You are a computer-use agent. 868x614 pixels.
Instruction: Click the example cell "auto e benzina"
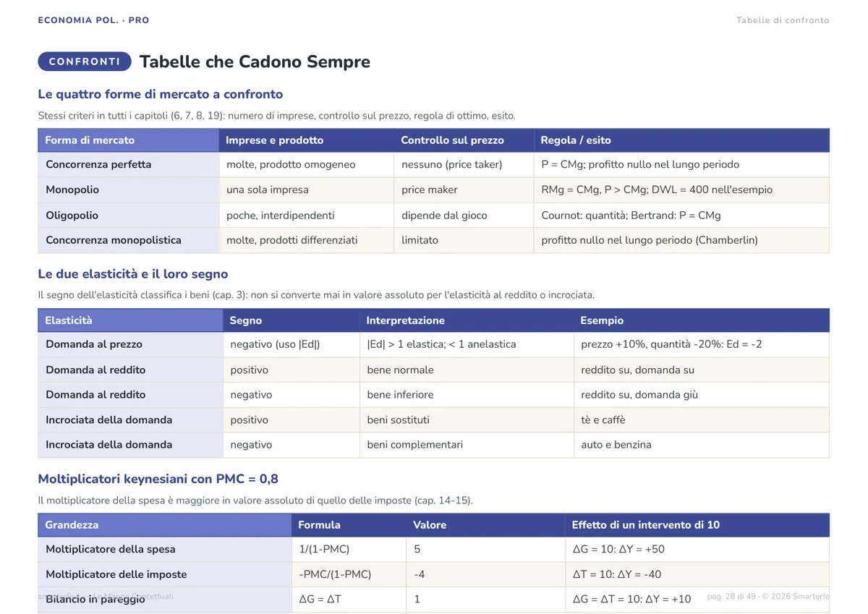coord(702,445)
